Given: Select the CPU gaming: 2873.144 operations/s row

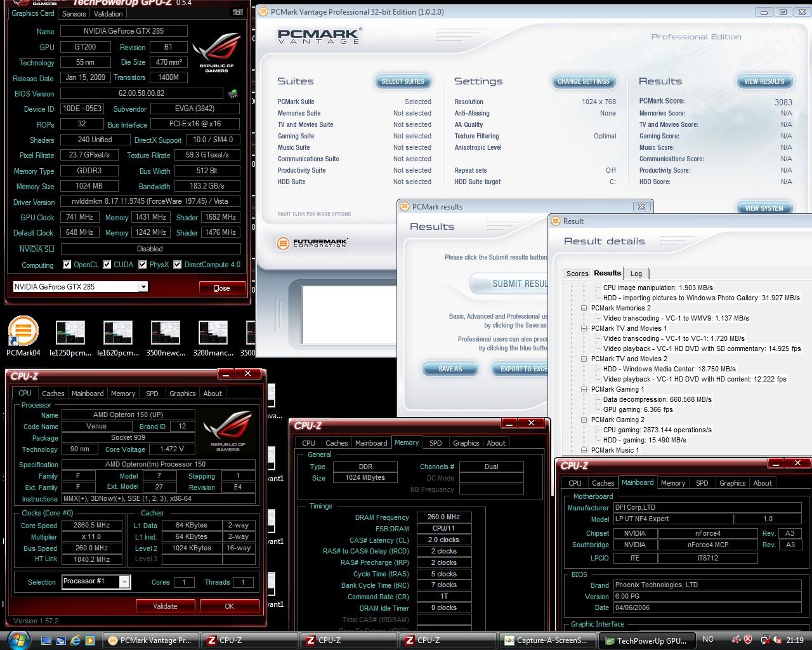Looking at the screenshot, I should [657, 430].
